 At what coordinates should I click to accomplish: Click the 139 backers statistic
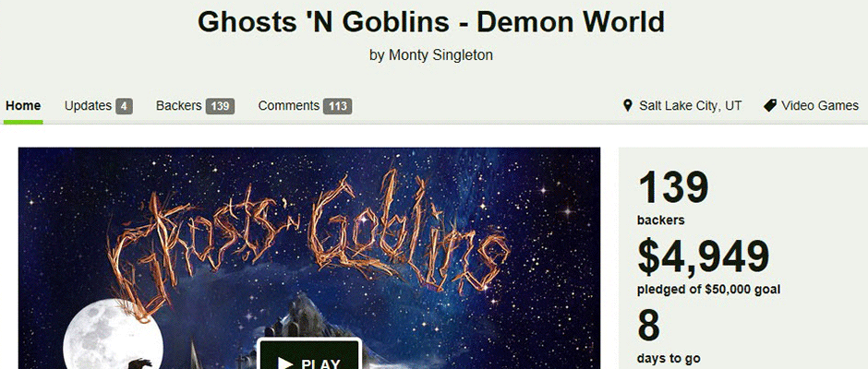click(x=673, y=196)
